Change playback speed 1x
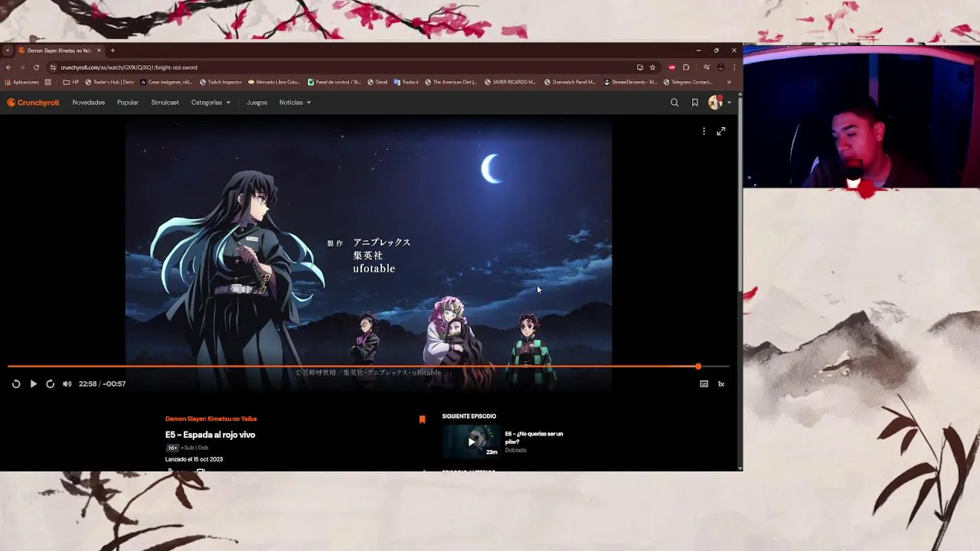The image size is (980, 551). (x=720, y=384)
